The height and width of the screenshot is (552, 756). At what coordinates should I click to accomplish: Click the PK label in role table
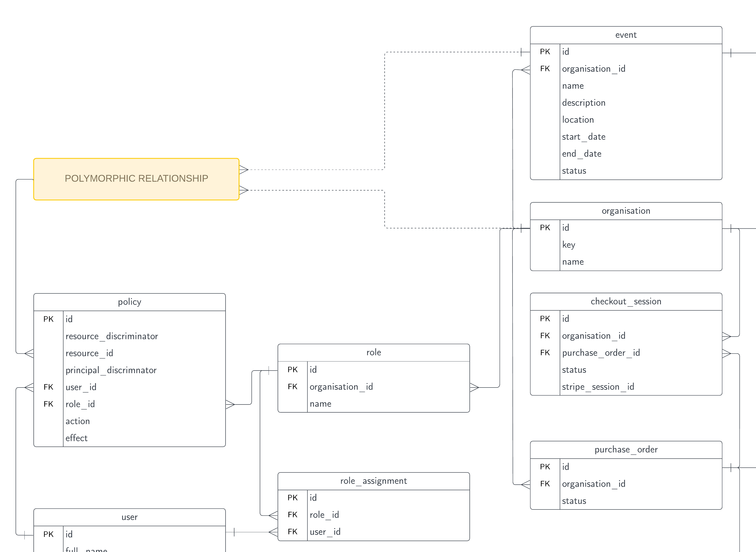tap(292, 370)
